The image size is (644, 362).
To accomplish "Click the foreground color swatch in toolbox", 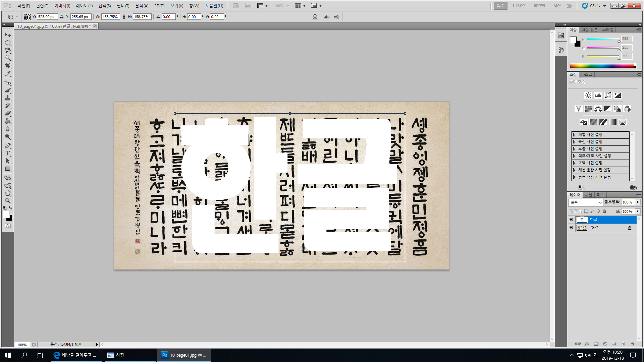I will [x=6, y=215].
